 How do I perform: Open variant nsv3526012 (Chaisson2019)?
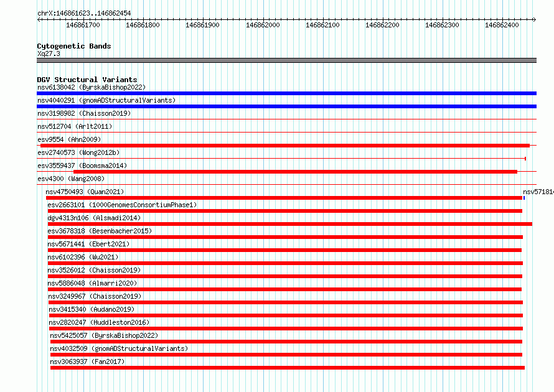click(94, 270)
